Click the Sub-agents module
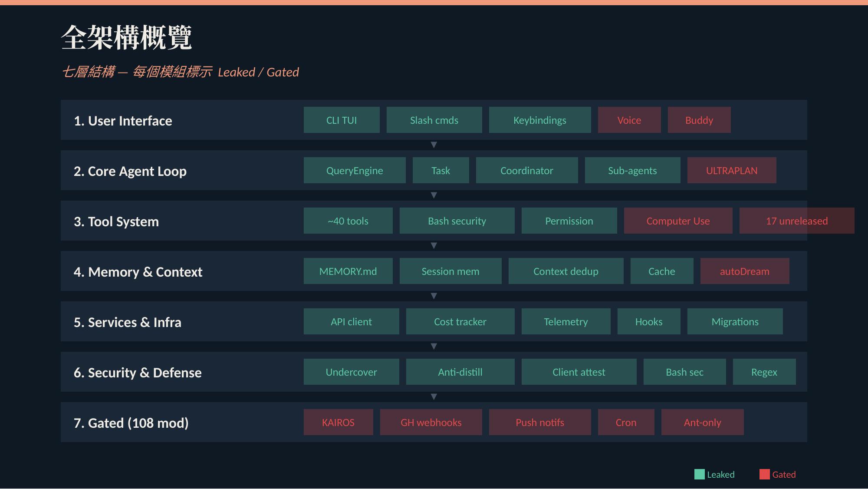The height and width of the screenshot is (489, 868). [633, 170]
